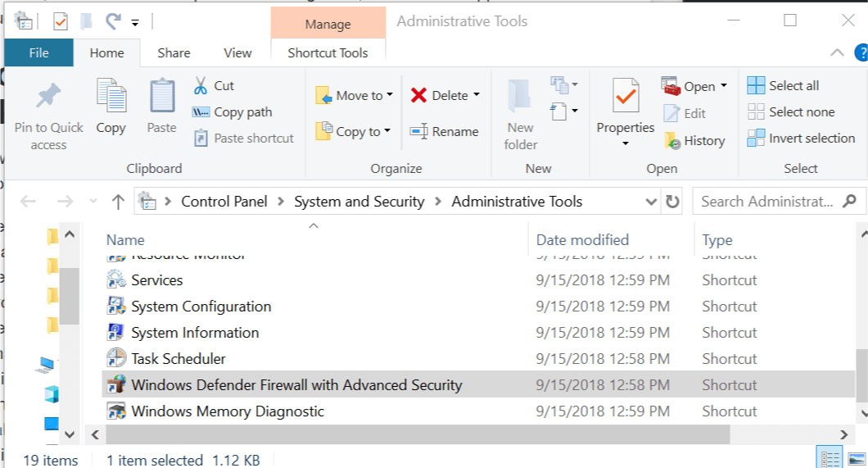Click the Edit icon in Open group
The image size is (868, 468).
coord(671,113)
